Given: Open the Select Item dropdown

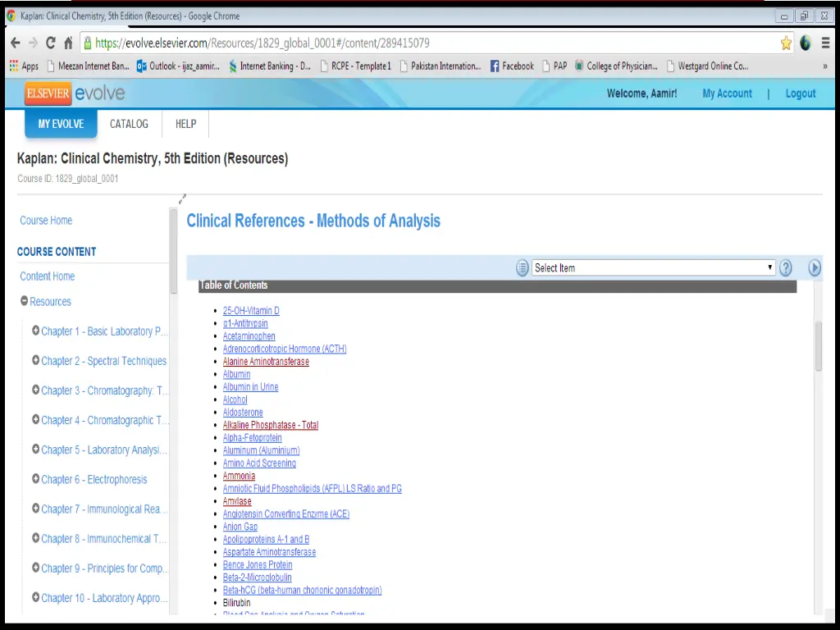Looking at the screenshot, I should click(x=653, y=268).
